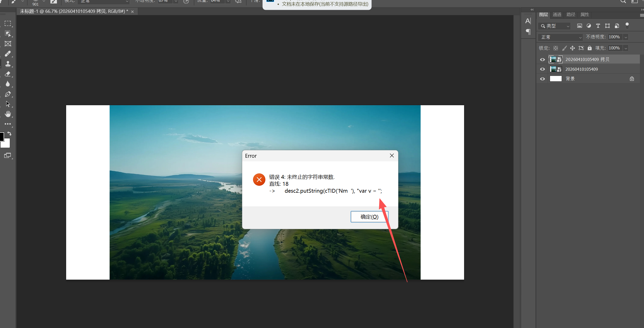Image resolution: width=644 pixels, height=328 pixels.
Task: Select the Clone Stamp tool
Action: click(8, 64)
